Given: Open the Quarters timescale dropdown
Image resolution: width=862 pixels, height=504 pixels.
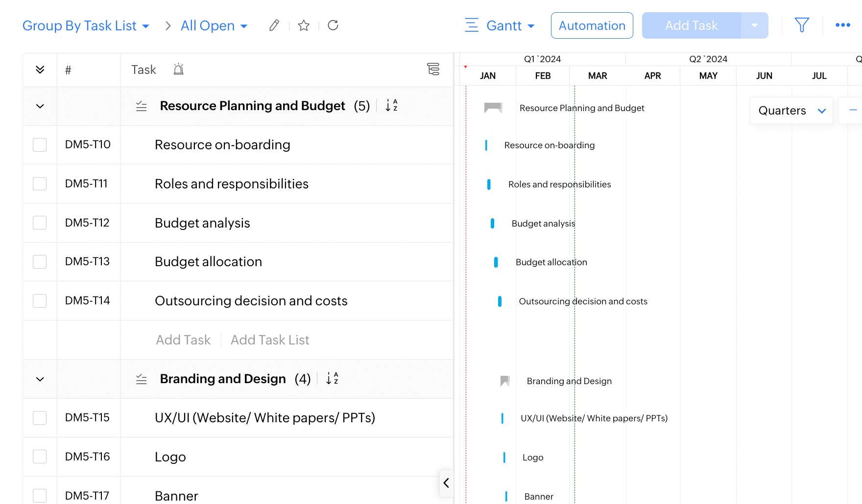Looking at the screenshot, I should (x=791, y=111).
